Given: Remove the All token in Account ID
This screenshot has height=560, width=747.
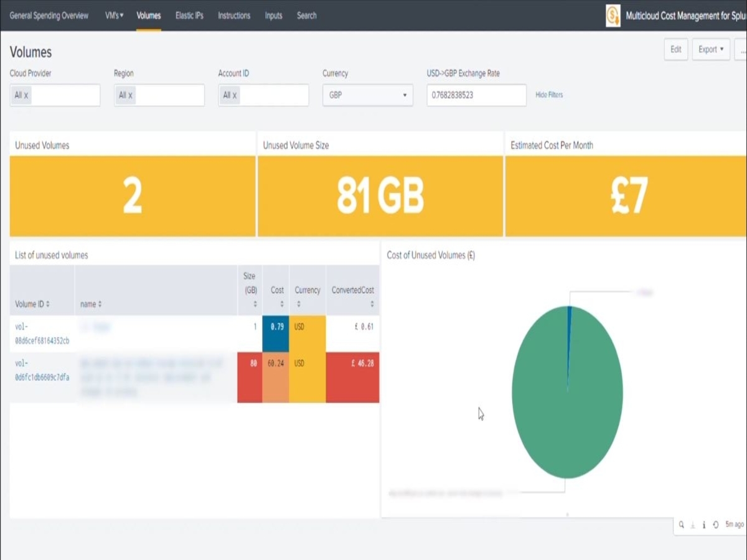Looking at the screenshot, I should coord(234,95).
